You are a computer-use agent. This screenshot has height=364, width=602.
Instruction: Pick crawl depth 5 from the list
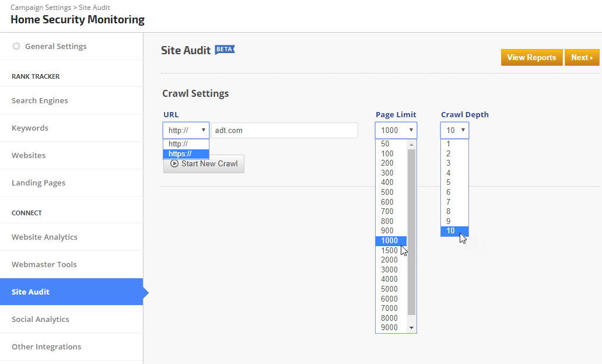pos(449,183)
